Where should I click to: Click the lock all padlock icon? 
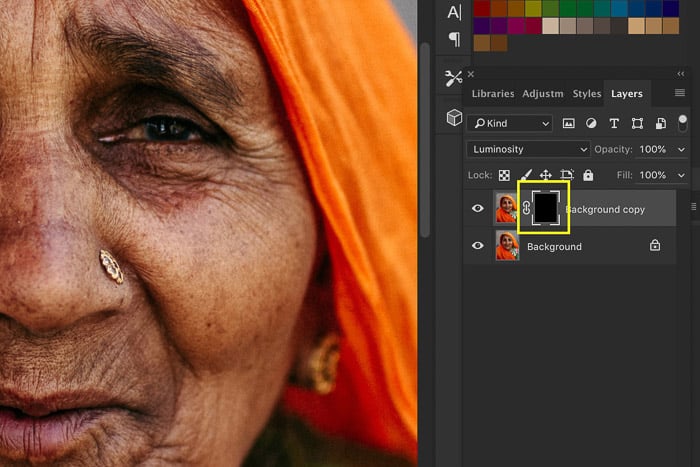(x=588, y=175)
